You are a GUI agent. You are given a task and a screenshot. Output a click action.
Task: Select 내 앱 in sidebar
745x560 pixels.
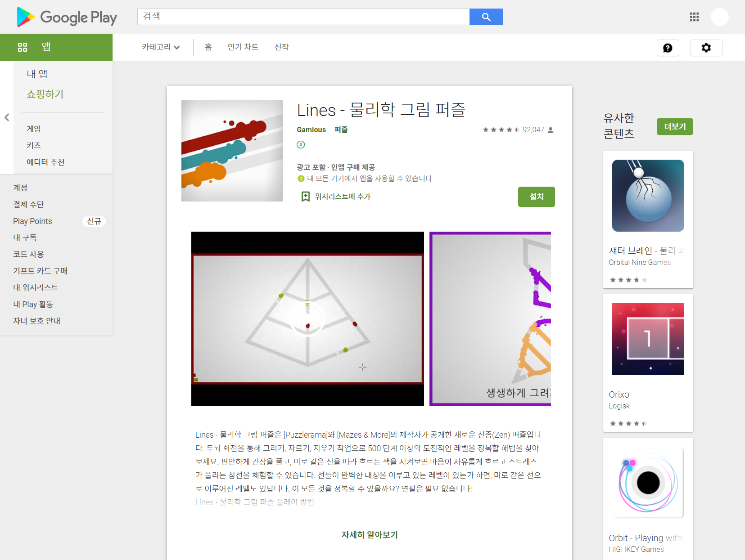click(x=37, y=74)
